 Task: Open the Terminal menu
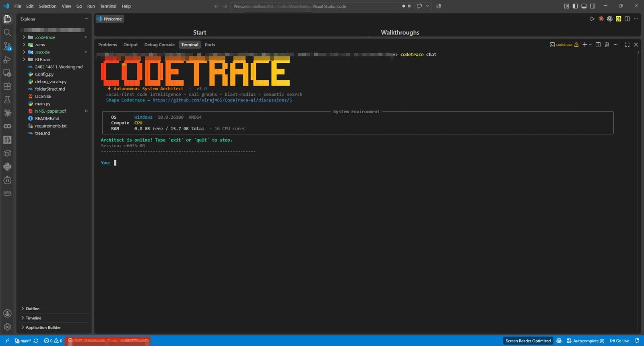[x=108, y=6]
